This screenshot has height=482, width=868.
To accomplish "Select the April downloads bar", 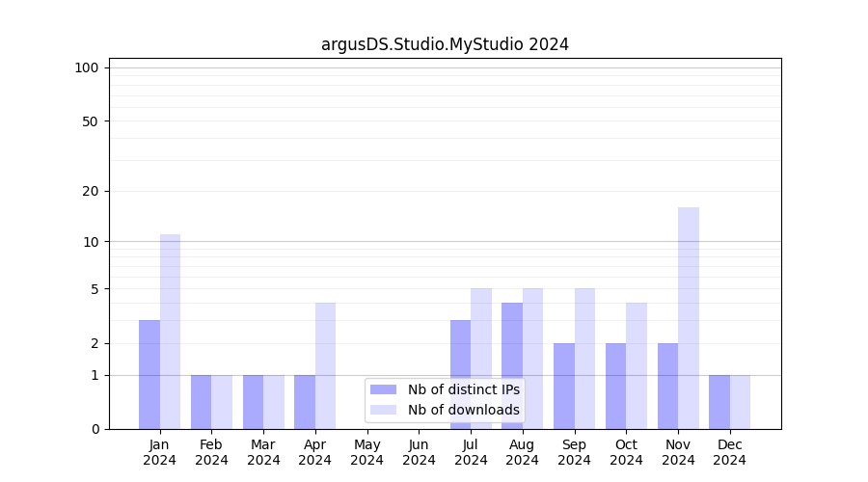I will tap(326, 365).
